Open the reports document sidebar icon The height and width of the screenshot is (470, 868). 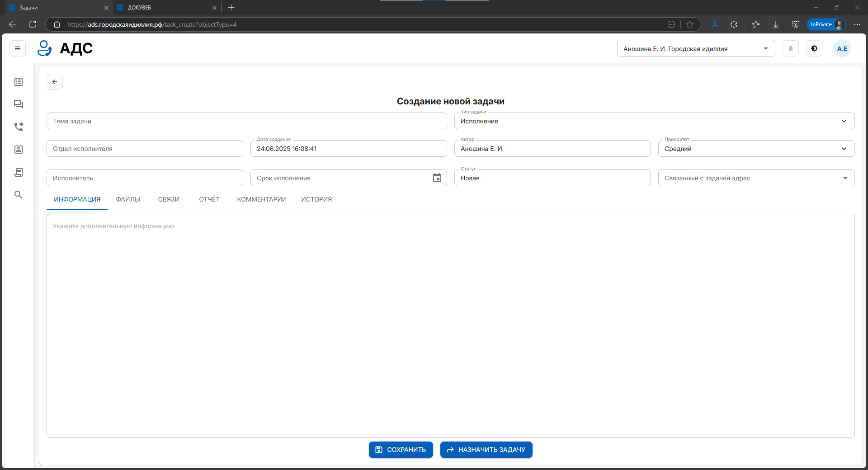coord(19,172)
